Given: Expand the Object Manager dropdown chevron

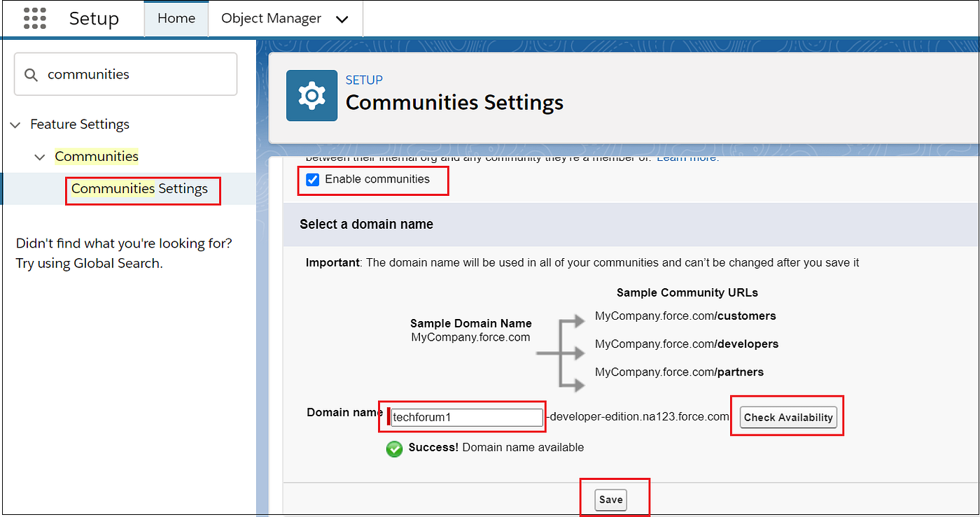Looking at the screenshot, I should coord(342,19).
